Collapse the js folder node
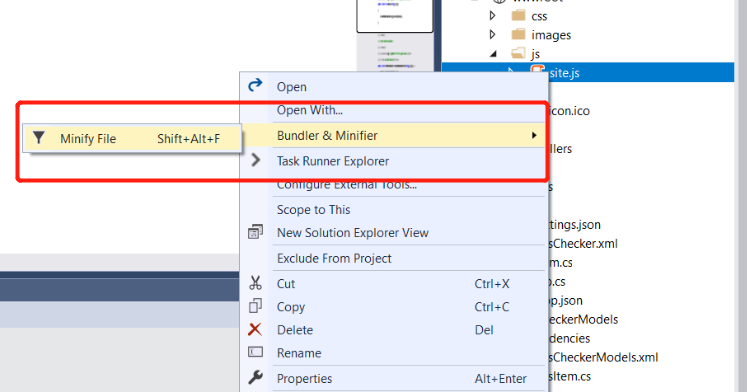The width and height of the screenshot is (747, 392). tap(494, 54)
